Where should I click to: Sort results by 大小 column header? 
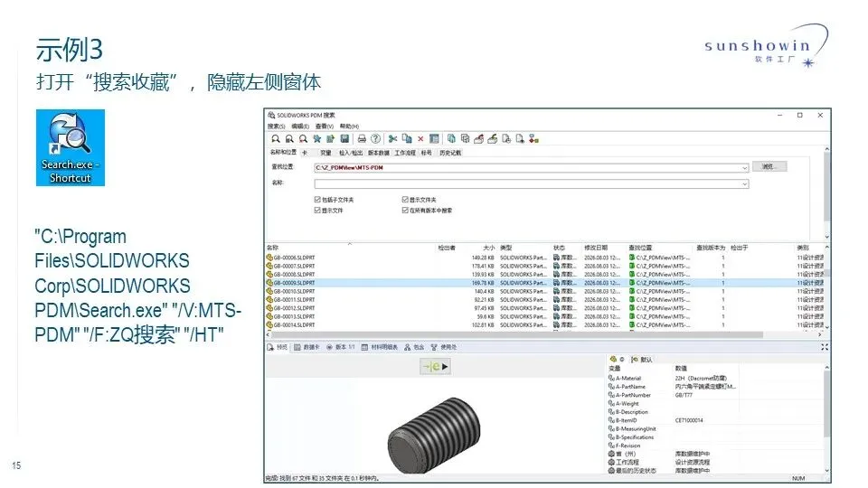tap(488, 248)
